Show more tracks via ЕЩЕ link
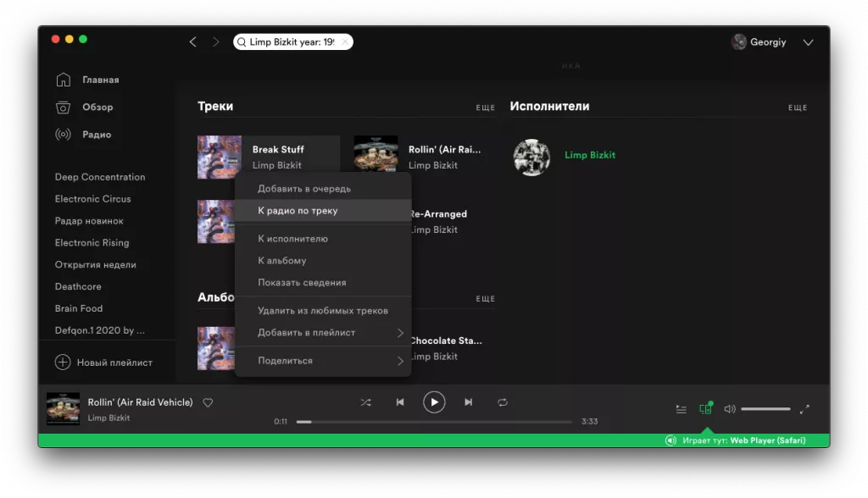The height and width of the screenshot is (498, 868). tap(485, 108)
